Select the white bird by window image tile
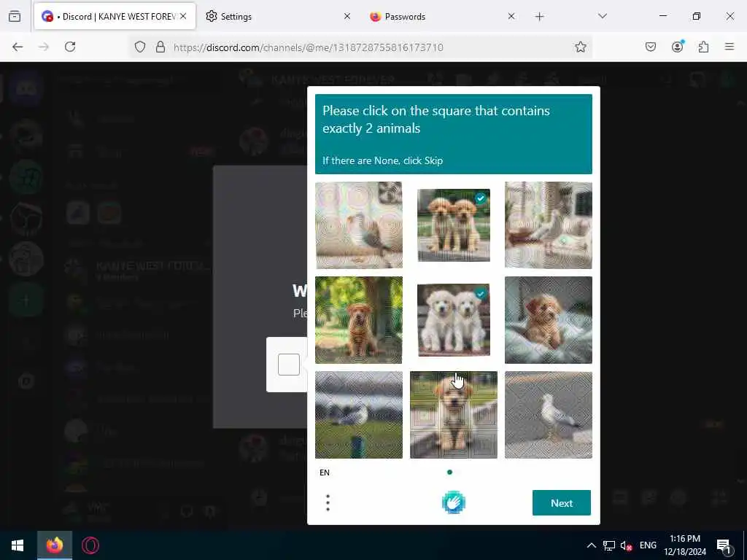The image size is (747, 560). (x=549, y=225)
